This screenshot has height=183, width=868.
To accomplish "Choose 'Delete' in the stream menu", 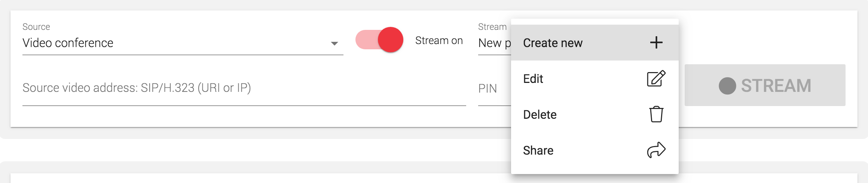I will pyautogui.click(x=540, y=115).
